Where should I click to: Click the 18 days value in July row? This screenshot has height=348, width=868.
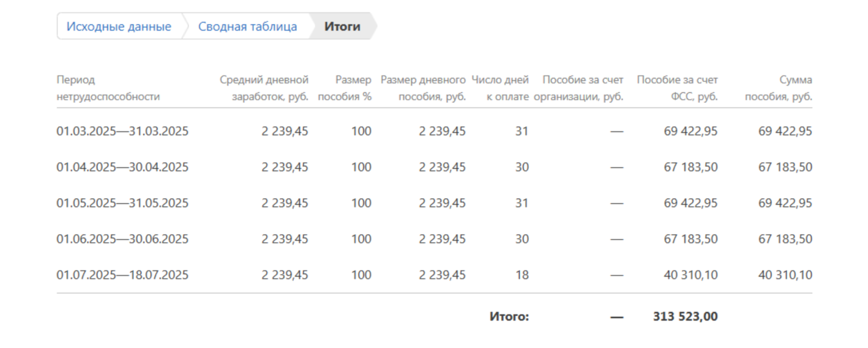pyautogui.click(x=522, y=275)
